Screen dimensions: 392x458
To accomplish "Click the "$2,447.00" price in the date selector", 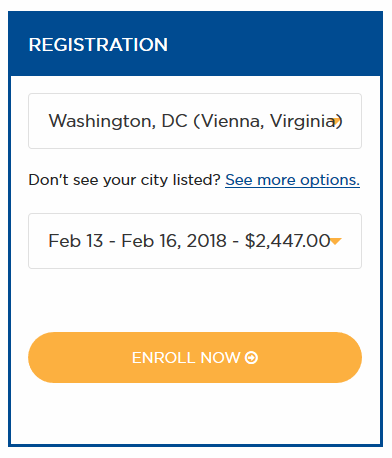I will (287, 241).
